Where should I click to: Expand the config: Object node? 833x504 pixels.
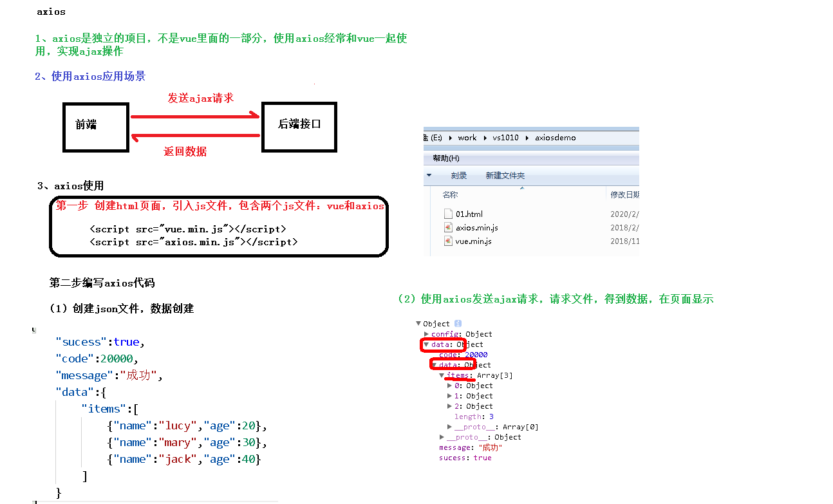click(x=427, y=334)
